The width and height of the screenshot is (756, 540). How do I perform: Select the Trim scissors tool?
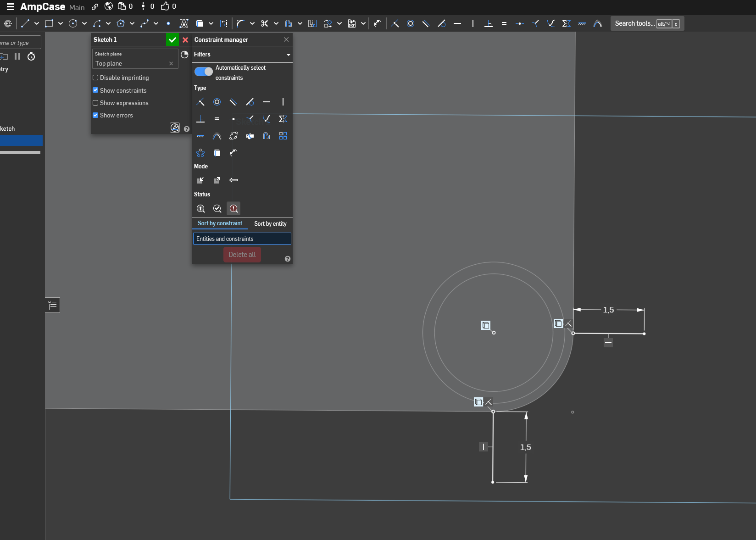pos(264,23)
